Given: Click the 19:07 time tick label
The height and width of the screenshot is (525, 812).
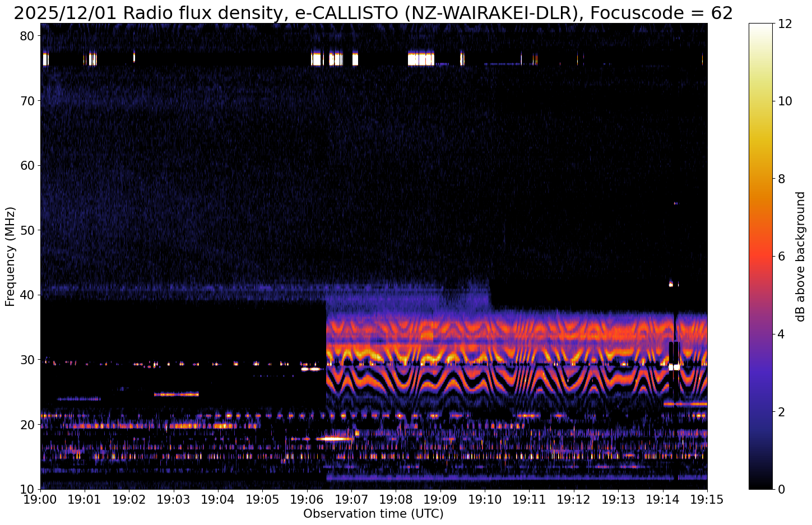Looking at the screenshot, I should 351,499.
